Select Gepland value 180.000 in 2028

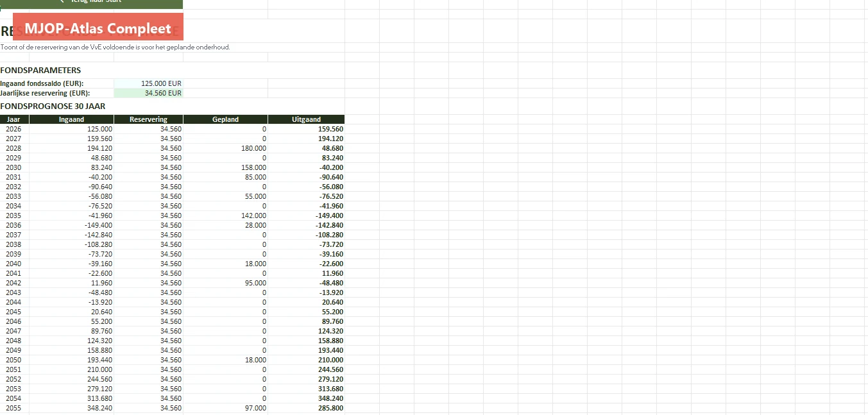click(225, 148)
